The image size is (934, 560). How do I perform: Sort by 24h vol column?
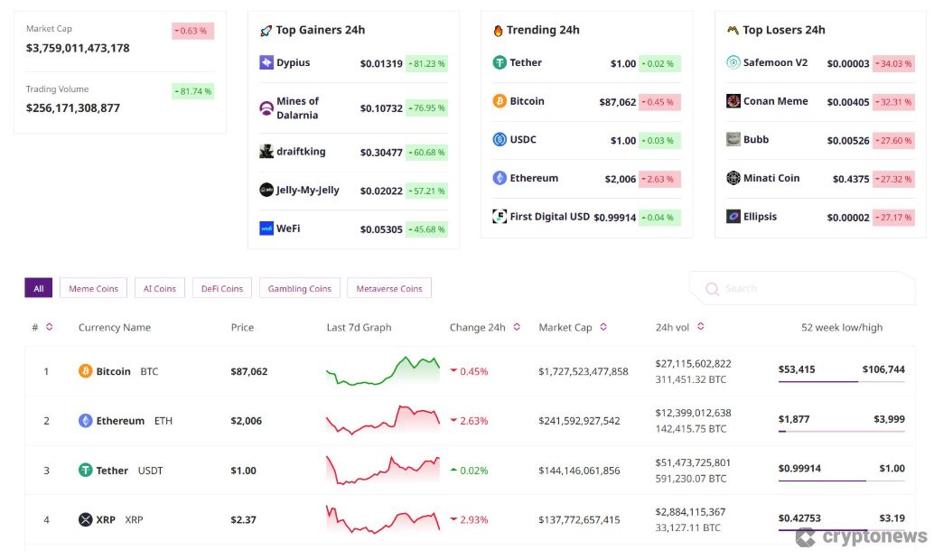(701, 327)
